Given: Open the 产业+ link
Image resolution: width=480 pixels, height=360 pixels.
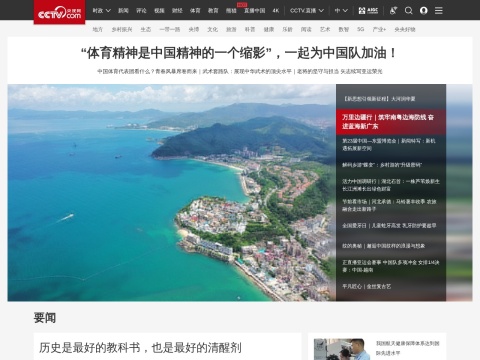Looking at the screenshot, I should tap(379, 29).
